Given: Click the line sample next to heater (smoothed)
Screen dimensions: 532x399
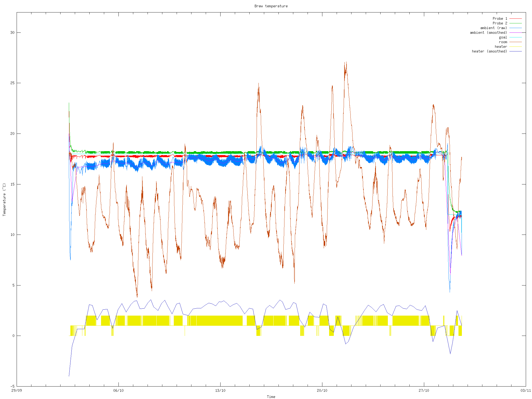Looking at the screenshot, I should (515, 51).
